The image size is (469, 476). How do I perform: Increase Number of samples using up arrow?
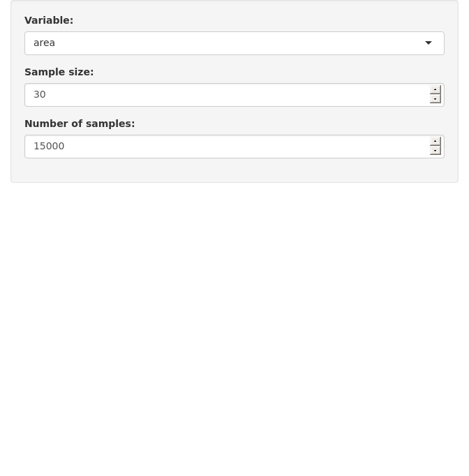(x=435, y=141)
